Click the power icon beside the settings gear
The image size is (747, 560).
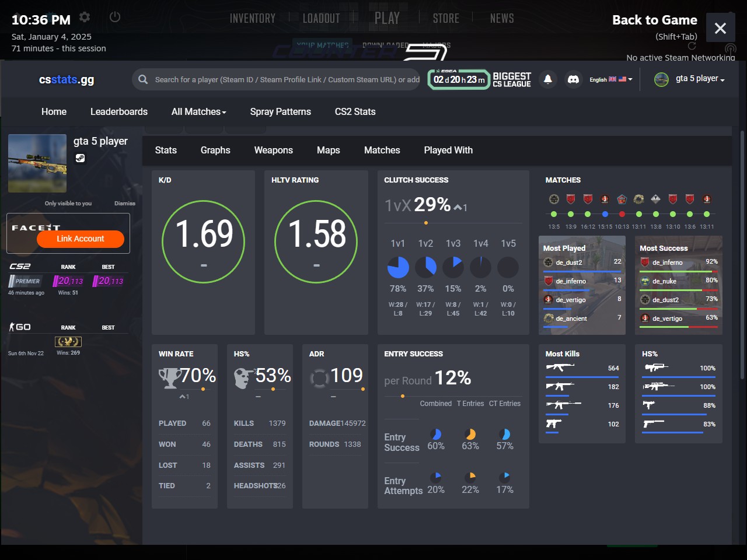(115, 17)
